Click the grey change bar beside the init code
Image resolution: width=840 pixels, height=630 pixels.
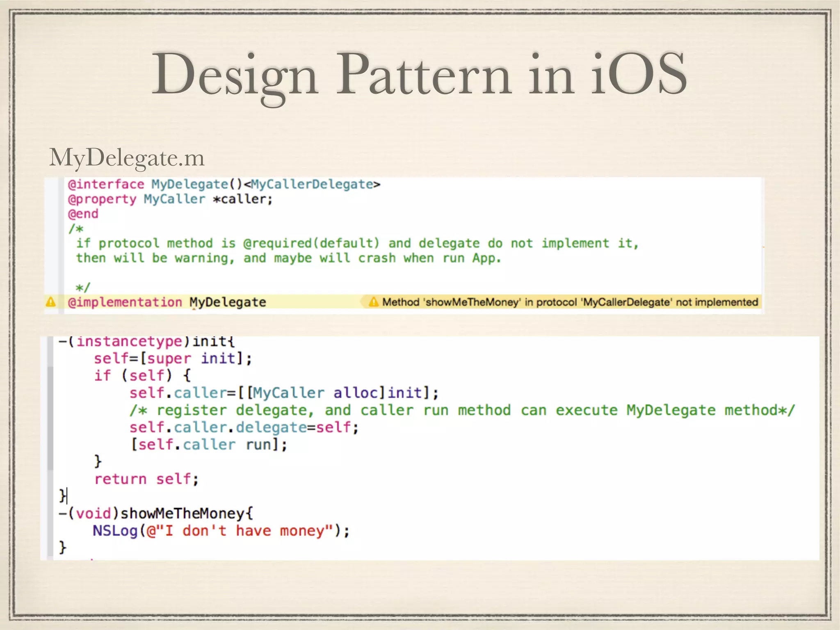50,418
